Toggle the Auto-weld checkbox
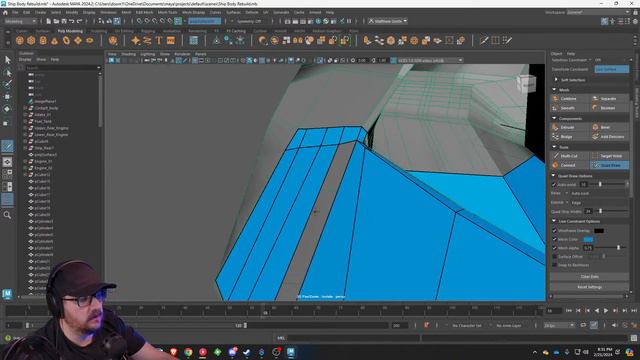 click(554, 184)
